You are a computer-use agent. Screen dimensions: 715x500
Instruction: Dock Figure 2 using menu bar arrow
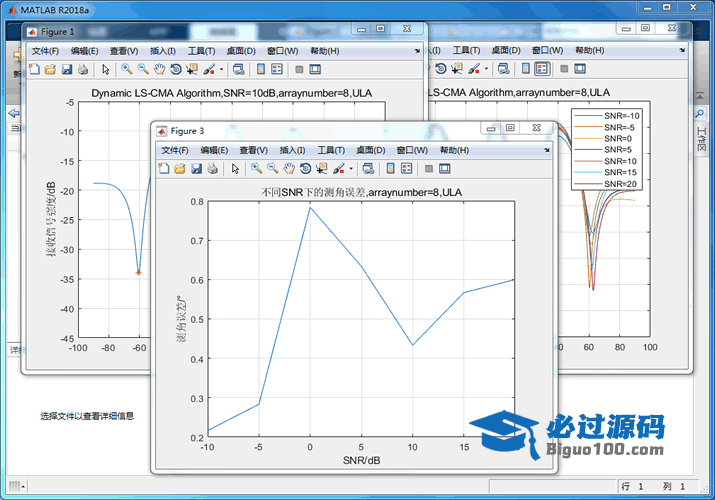click(682, 50)
